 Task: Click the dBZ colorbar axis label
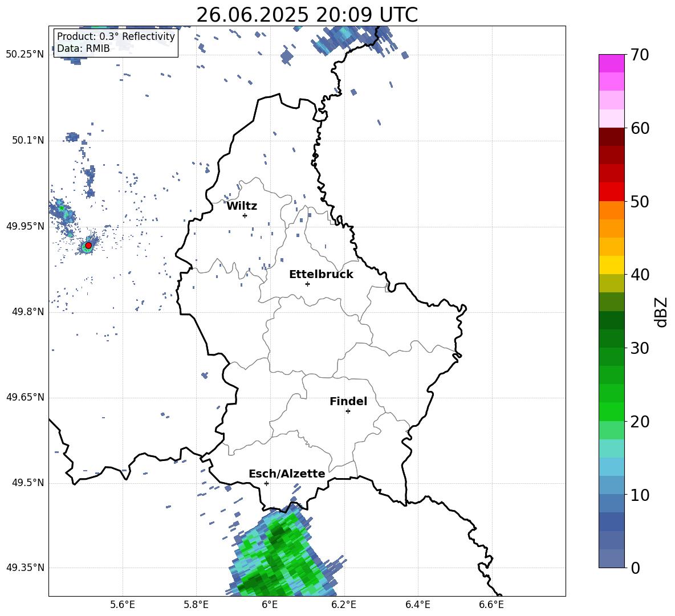(x=661, y=312)
